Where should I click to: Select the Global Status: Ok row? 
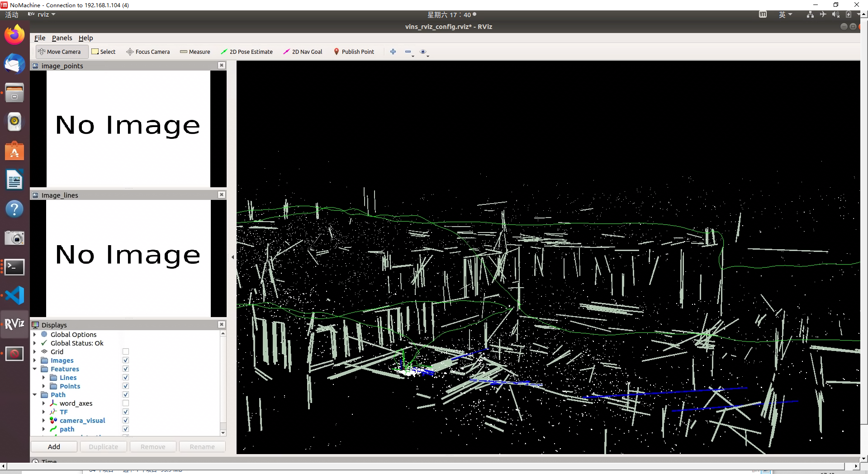(77, 343)
